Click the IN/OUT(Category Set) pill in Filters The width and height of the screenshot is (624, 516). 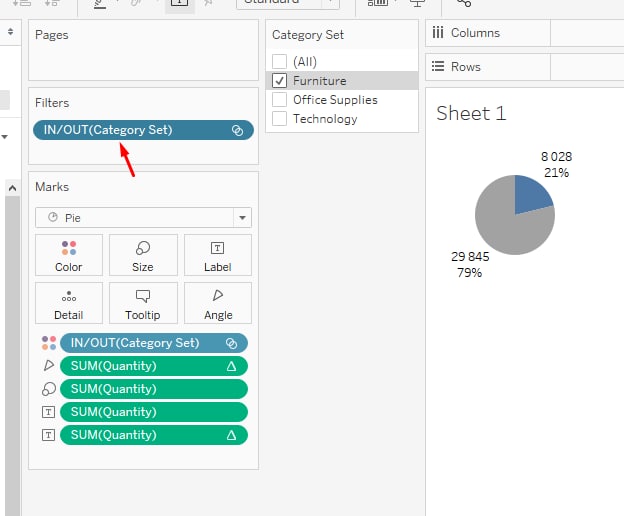coord(143,130)
